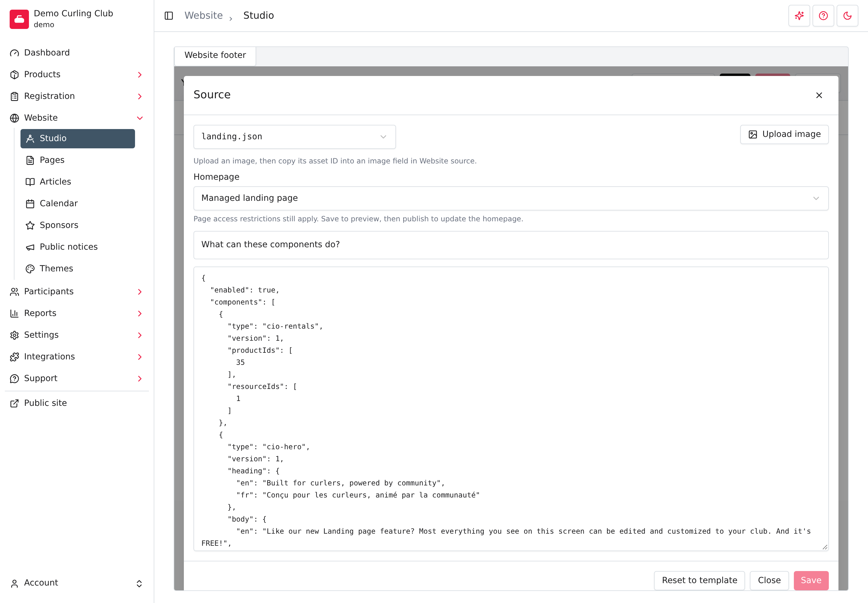This screenshot has height=603, width=868.
Task: Expand the Reports menu chevron
Action: click(140, 314)
